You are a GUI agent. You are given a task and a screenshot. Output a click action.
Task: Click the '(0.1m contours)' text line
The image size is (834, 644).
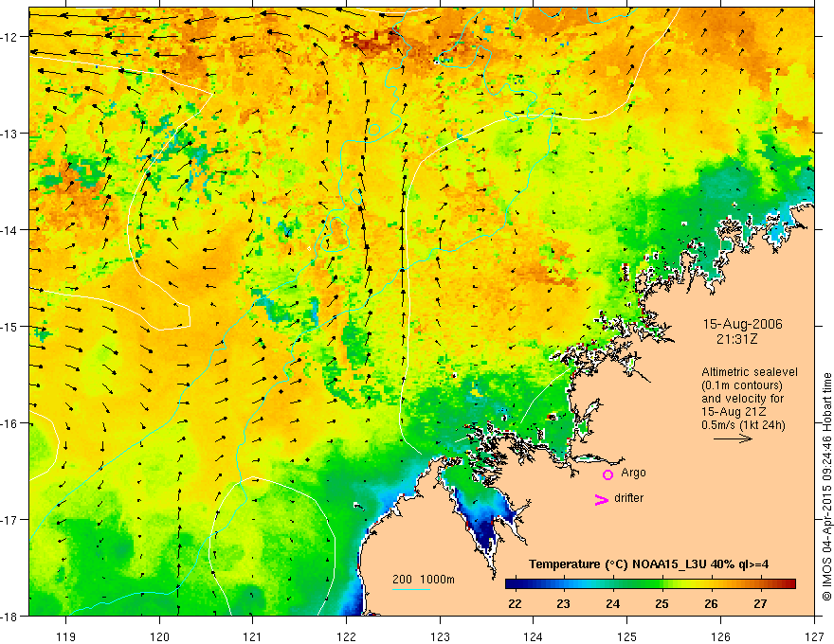[x=742, y=385]
